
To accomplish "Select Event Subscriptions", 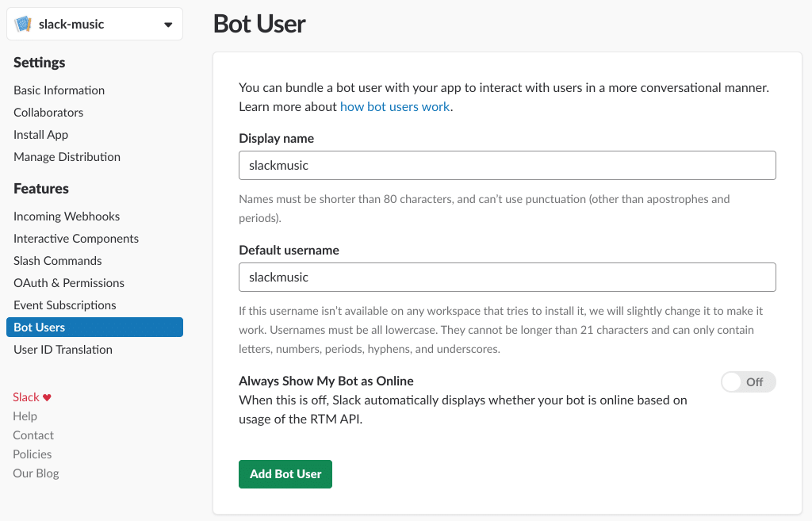I will click(x=65, y=305).
